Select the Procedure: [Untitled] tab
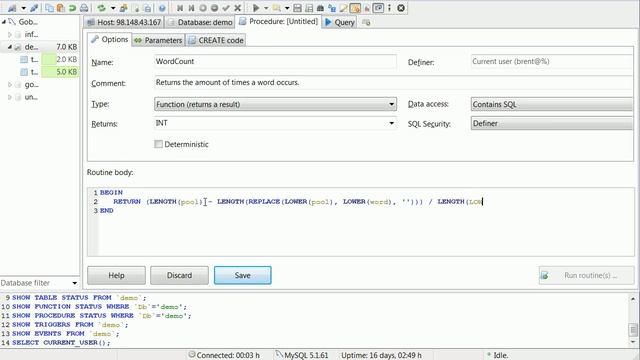640x360 pixels. pyautogui.click(x=278, y=22)
